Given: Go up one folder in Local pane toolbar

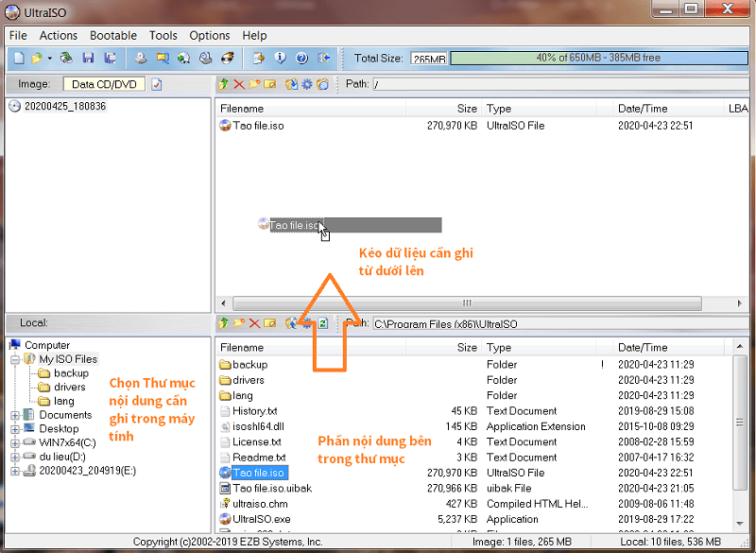Looking at the screenshot, I should point(223,323).
